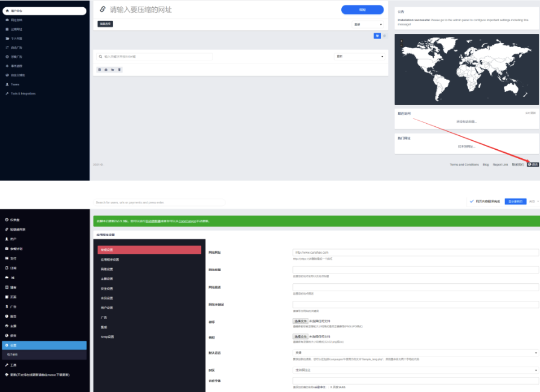Screen dimensions: 540x392
Task: Select the highlighted 设置 gear item
Action: [44, 345]
